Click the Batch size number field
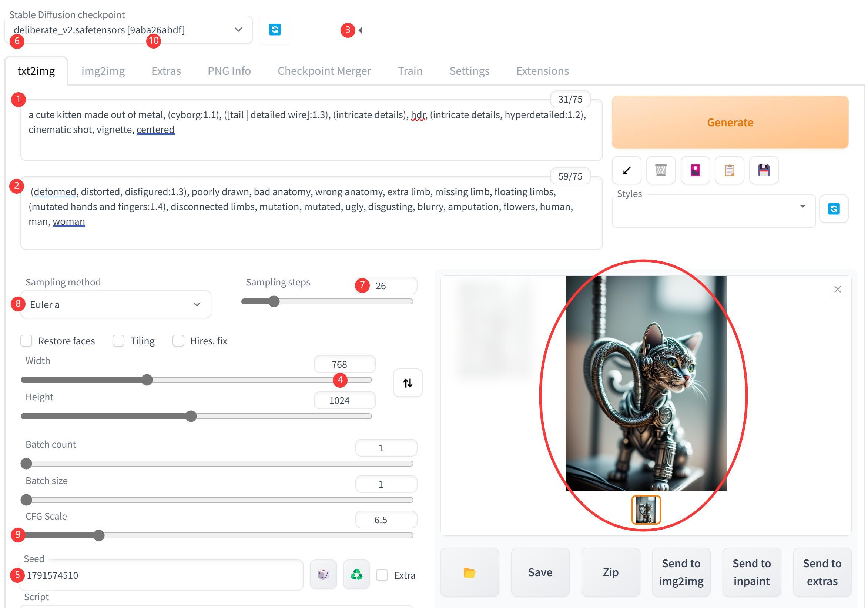Viewport: 868px width, 608px height. coord(386,484)
